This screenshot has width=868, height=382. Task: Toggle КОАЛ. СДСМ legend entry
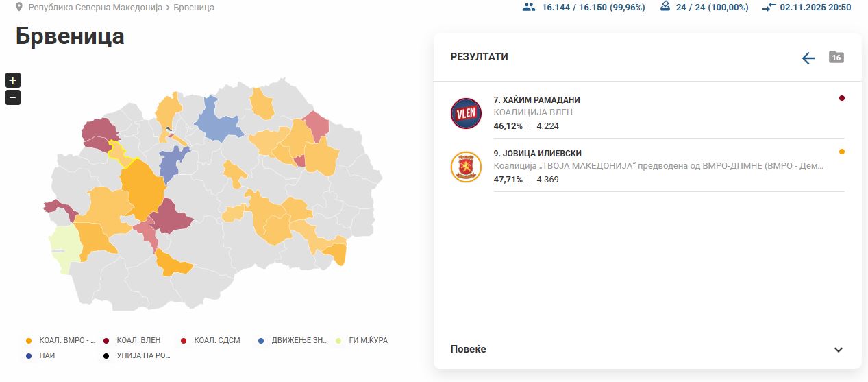210,340
